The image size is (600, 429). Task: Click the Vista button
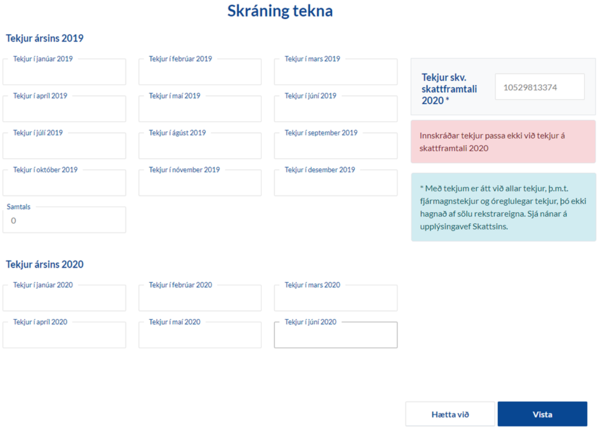pyautogui.click(x=542, y=414)
